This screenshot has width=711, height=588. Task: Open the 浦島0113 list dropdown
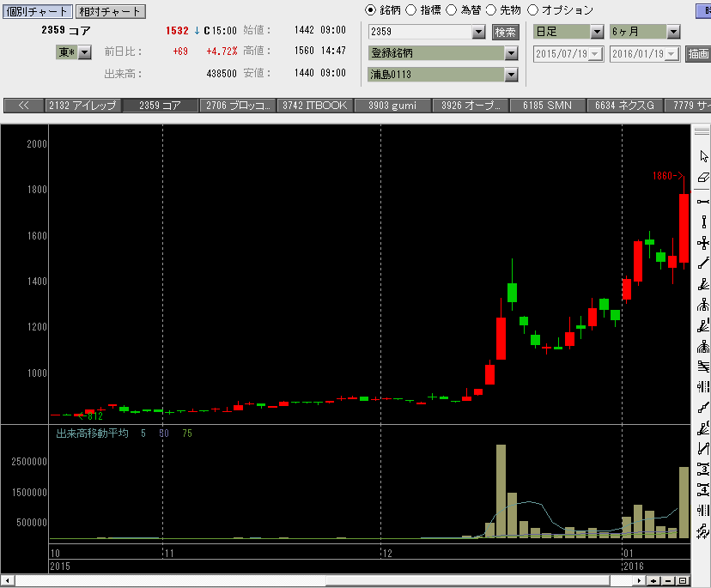click(512, 75)
